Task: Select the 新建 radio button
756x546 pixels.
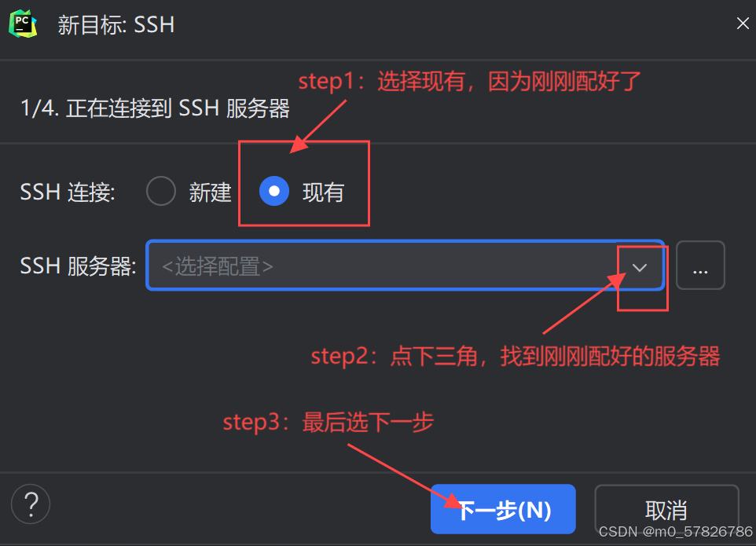Action: (x=161, y=192)
